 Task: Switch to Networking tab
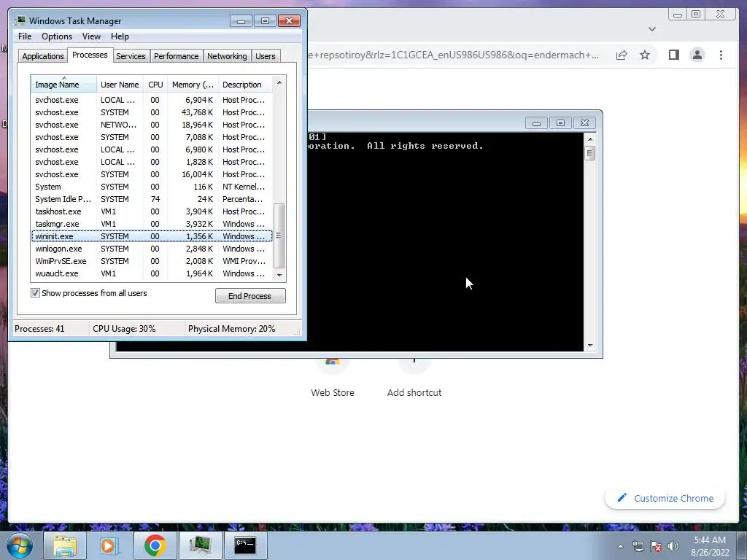(227, 56)
